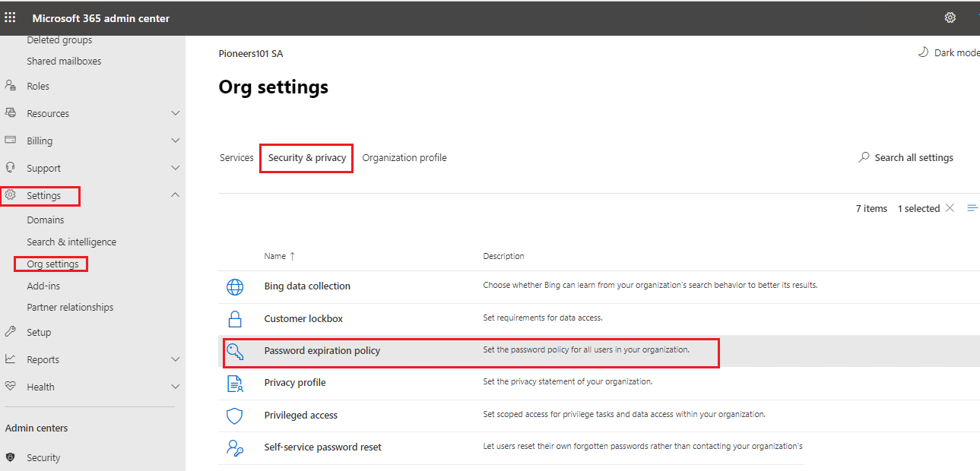Click the Roles label in sidebar

[x=38, y=86]
